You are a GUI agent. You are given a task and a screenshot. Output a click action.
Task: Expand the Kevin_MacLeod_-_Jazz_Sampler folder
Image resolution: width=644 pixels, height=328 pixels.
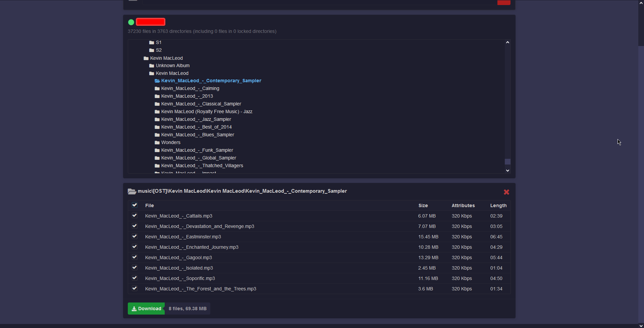click(196, 119)
